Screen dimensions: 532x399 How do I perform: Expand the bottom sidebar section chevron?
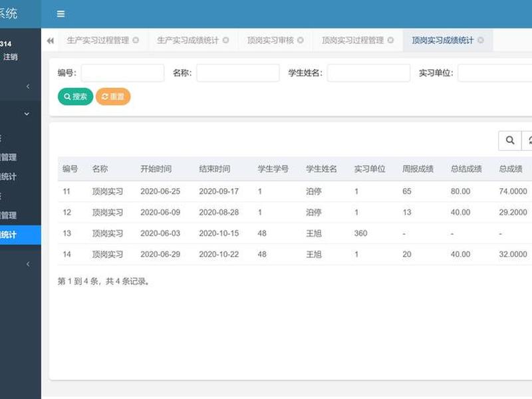(28, 264)
